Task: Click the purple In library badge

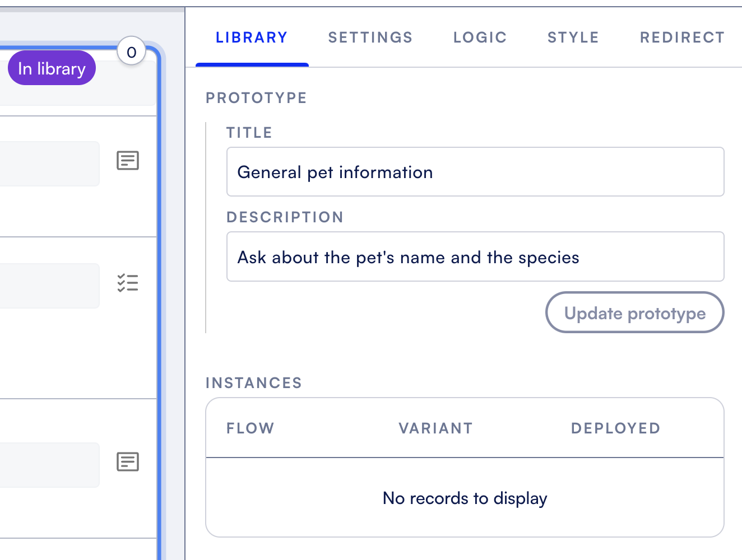Action: (52, 68)
